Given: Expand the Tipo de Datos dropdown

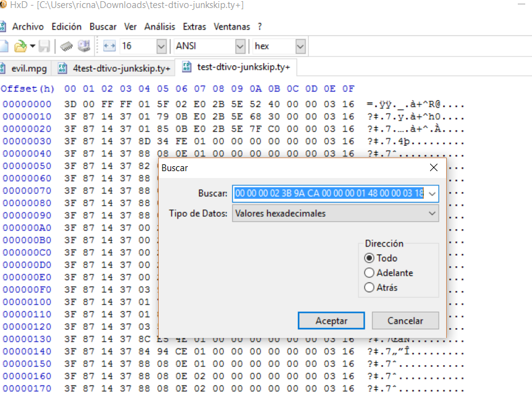Looking at the screenshot, I should [x=431, y=214].
